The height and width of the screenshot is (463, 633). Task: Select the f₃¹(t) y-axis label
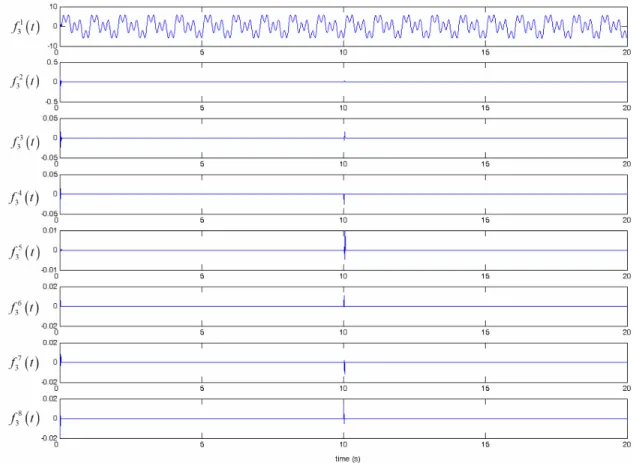[25, 27]
